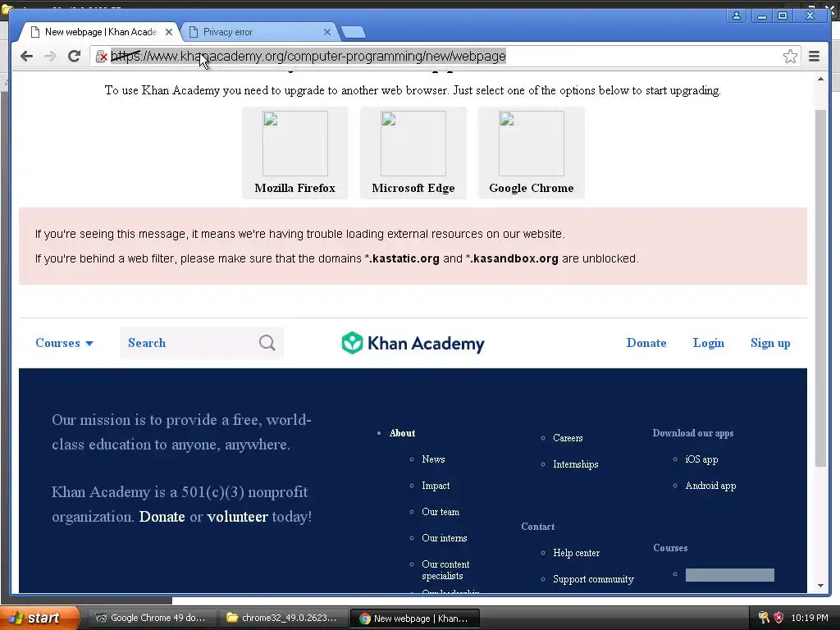The height and width of the screenshot is (630, 840).
Task: Open the Chrome hamburger menu
Action: [x=814, y=56]
